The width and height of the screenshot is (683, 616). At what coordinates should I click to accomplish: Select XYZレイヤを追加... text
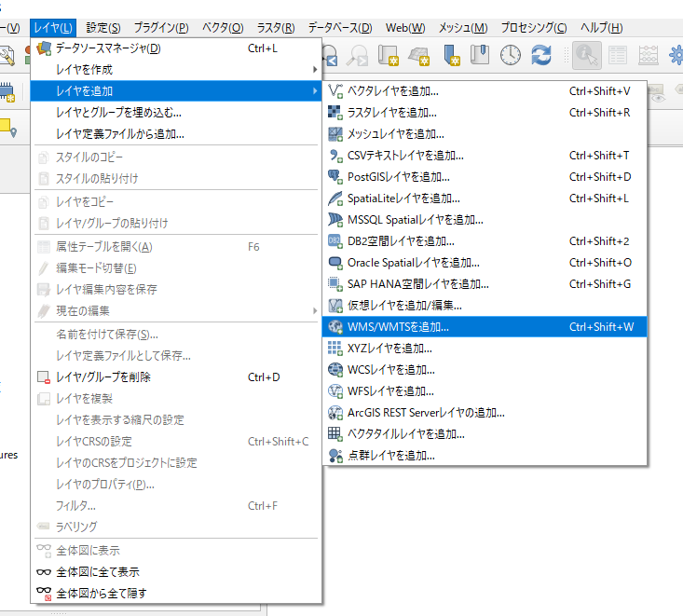pyautogui.click(x=389, y=349)
